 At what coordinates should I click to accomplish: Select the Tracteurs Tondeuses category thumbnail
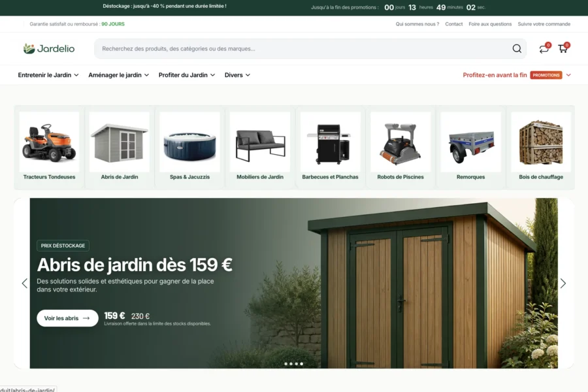(x=49, y=142)
